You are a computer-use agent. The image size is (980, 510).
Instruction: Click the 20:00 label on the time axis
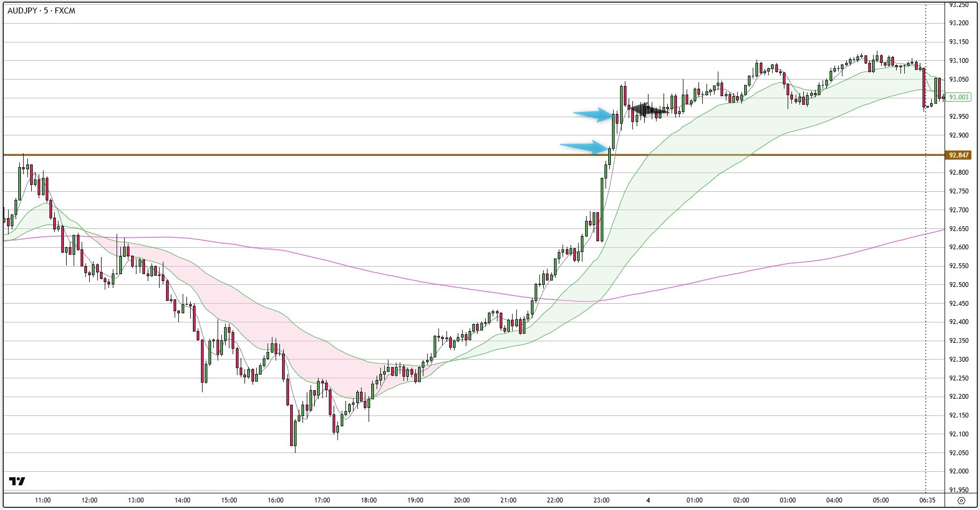(x=462, y=500)
